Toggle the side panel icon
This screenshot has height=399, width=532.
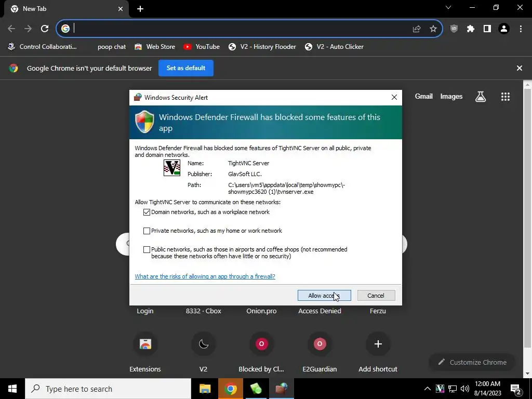(487, 29)
